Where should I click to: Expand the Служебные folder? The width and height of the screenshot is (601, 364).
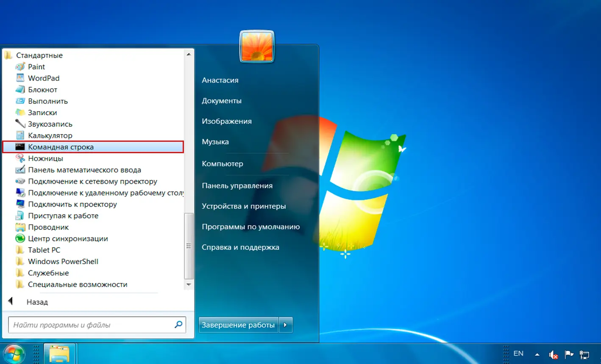48,273
